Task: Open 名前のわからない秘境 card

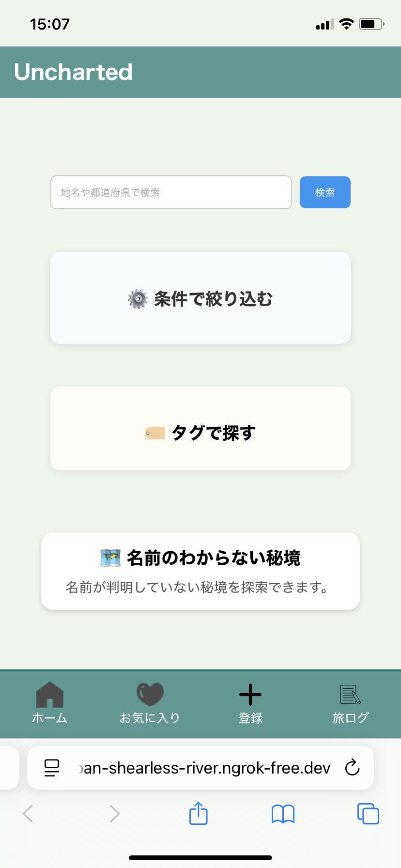Action: click(x=200, y=571)
